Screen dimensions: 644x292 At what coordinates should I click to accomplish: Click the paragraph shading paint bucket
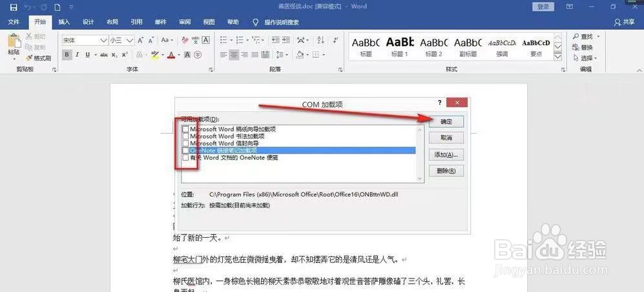300,55
